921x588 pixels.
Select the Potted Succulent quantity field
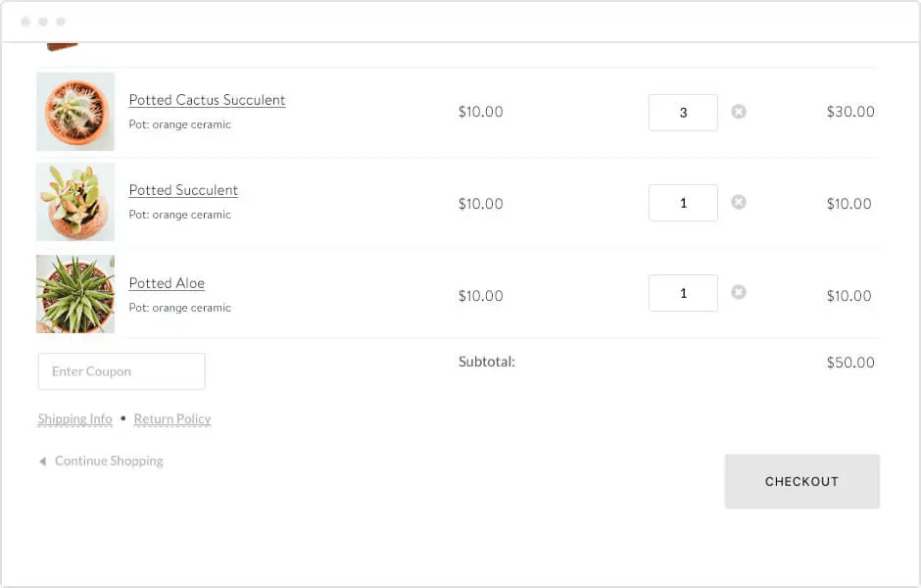[683, 202]
